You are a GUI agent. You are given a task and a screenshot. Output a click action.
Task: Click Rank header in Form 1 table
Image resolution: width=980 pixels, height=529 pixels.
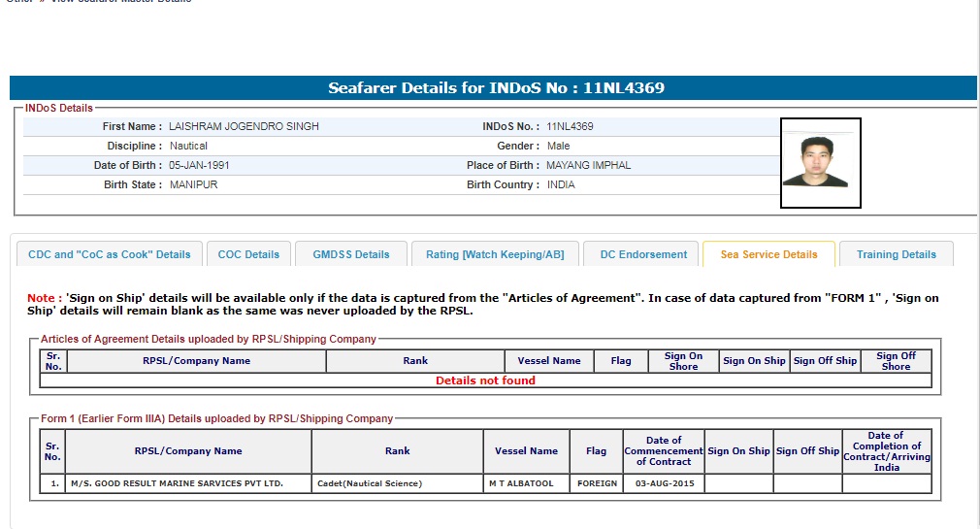(398, 450)
